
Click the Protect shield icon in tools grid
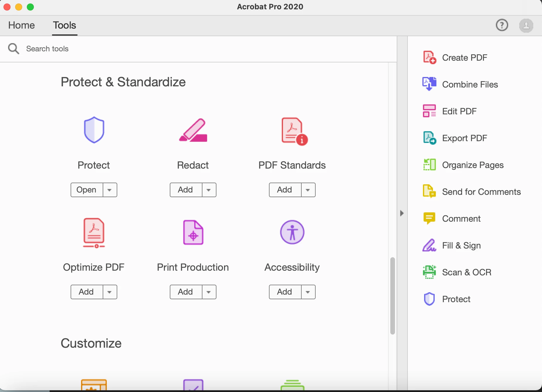(94, 130)
